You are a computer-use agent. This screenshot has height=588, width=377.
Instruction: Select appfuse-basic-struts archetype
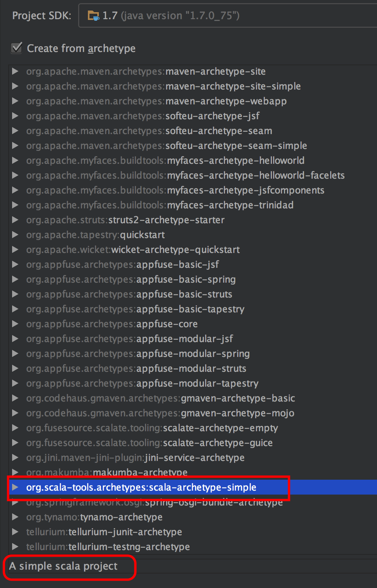click(129, 294)
